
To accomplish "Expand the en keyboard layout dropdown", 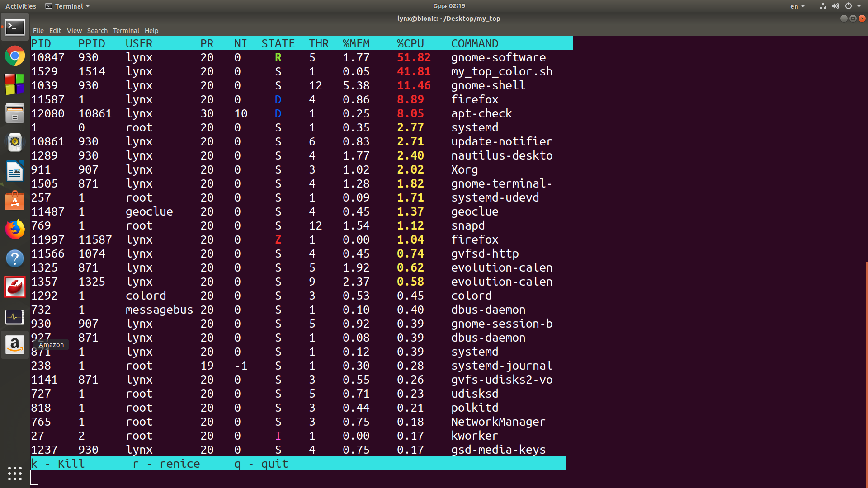I will point(797,6).
